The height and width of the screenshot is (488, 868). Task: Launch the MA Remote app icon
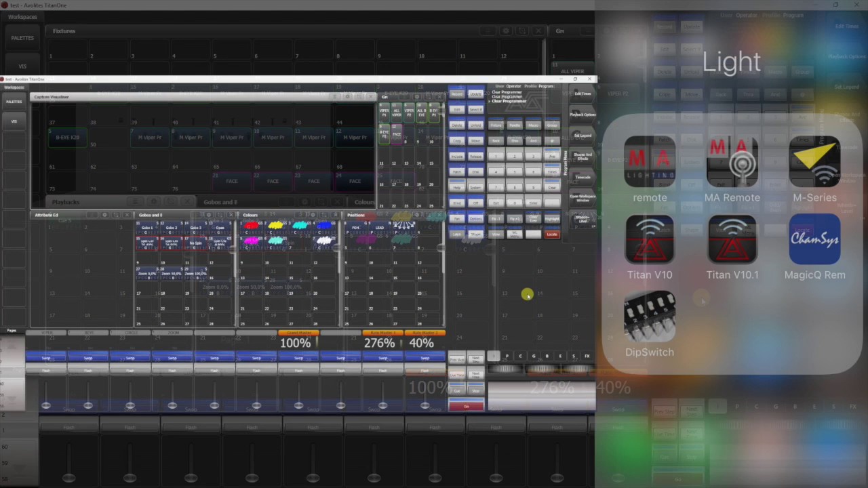pyautogui.click(x=732, y=162)
